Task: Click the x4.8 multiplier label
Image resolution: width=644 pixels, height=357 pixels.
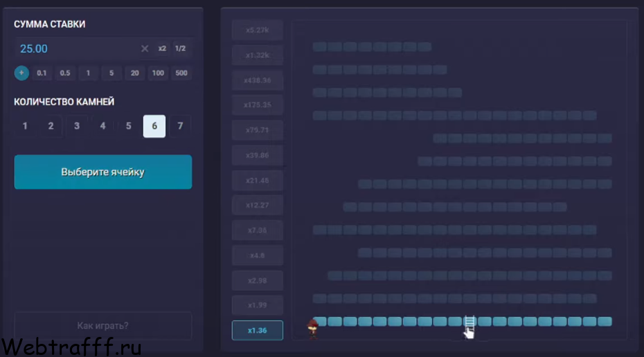Action: click(x=258, y=255)
